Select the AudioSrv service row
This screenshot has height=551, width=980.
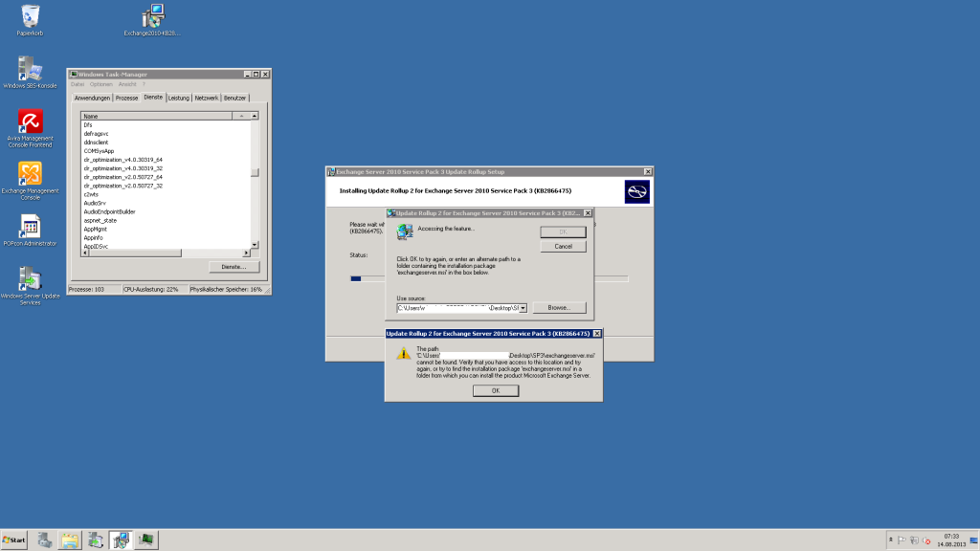coord(166,203)
